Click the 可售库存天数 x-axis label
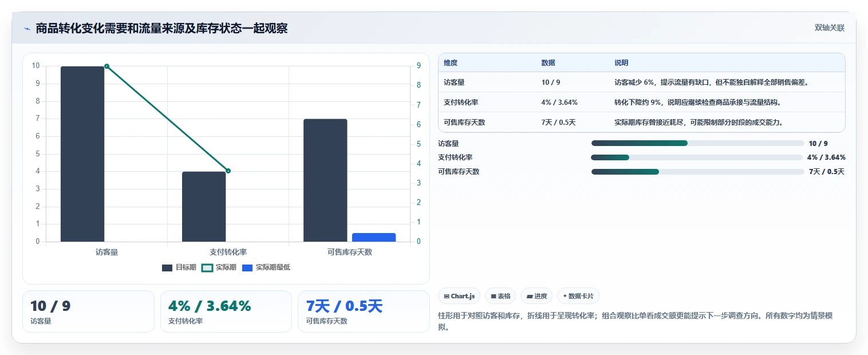This screenshot has height=355, width=868. click(x=349, y=252)
